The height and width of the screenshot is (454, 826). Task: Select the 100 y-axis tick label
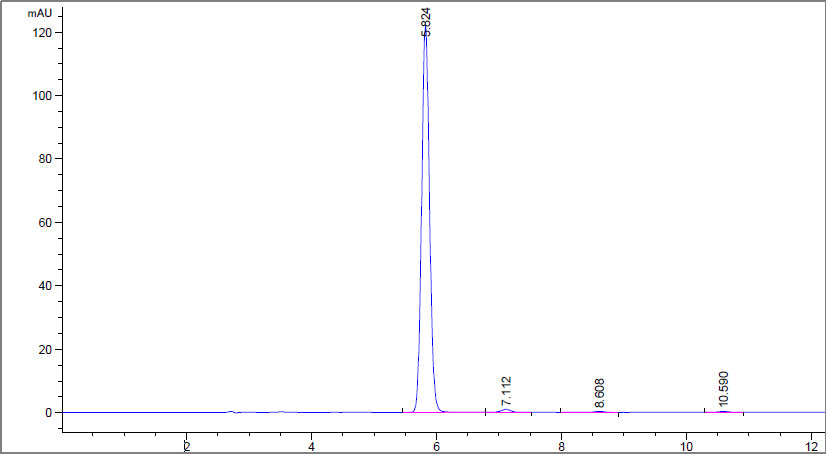41,96
